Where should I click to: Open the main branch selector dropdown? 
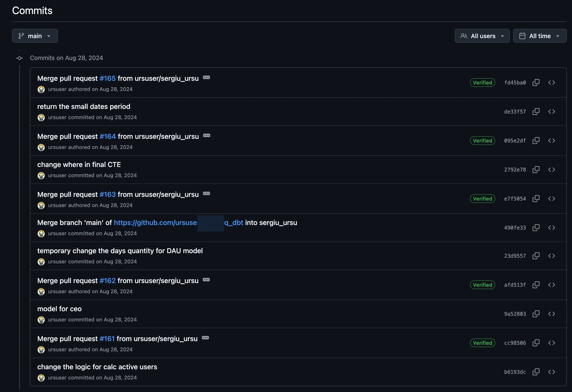point(35,36)
